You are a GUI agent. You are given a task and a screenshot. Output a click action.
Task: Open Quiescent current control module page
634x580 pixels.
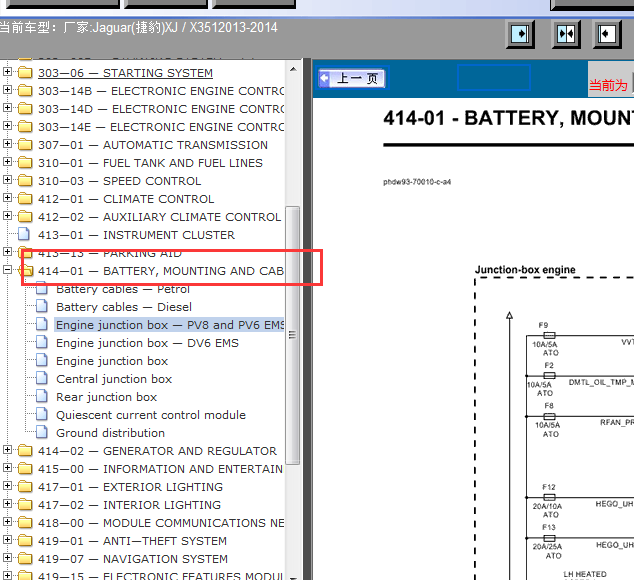click(151, 415)
